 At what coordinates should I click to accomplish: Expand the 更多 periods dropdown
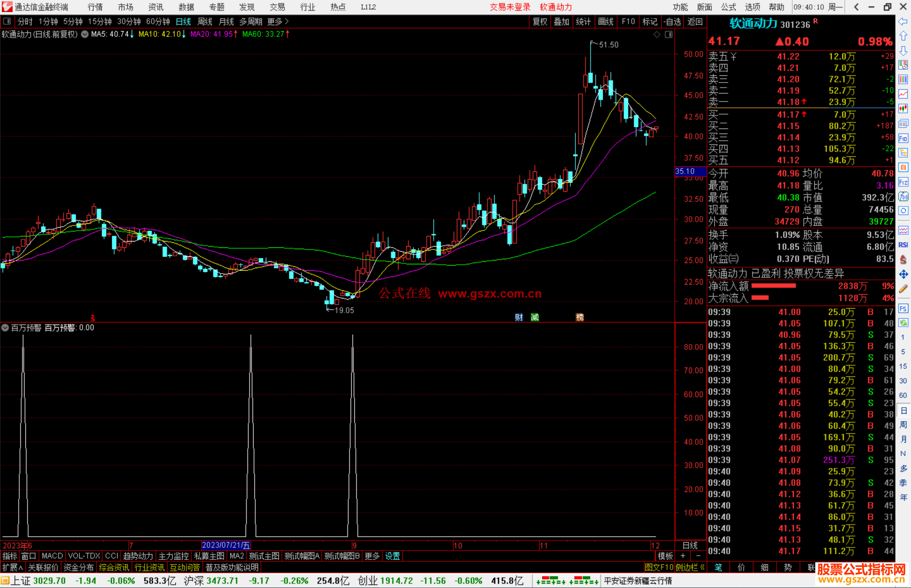[x=278, y=21]
